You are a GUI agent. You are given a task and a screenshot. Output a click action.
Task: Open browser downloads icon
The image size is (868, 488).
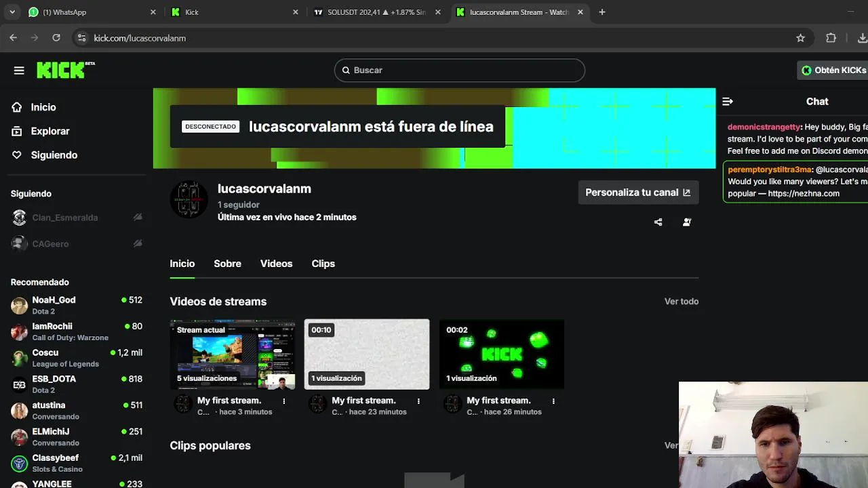point(862,38)
